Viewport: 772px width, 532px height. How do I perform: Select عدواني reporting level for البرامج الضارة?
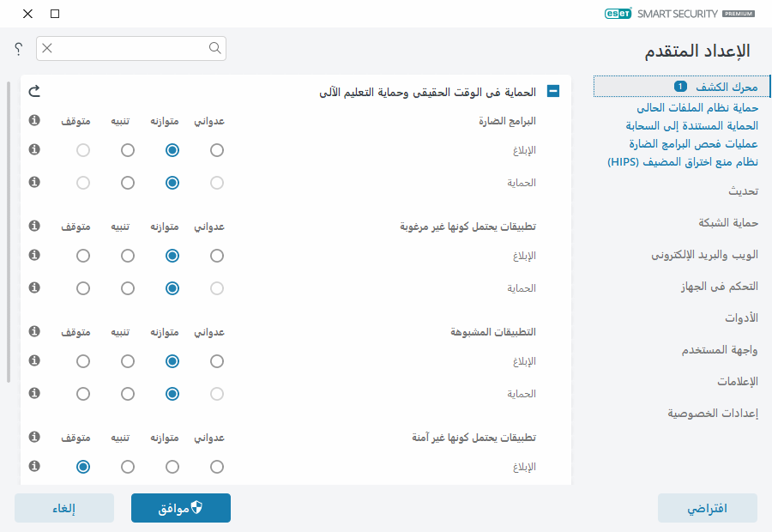coord(217,150)
